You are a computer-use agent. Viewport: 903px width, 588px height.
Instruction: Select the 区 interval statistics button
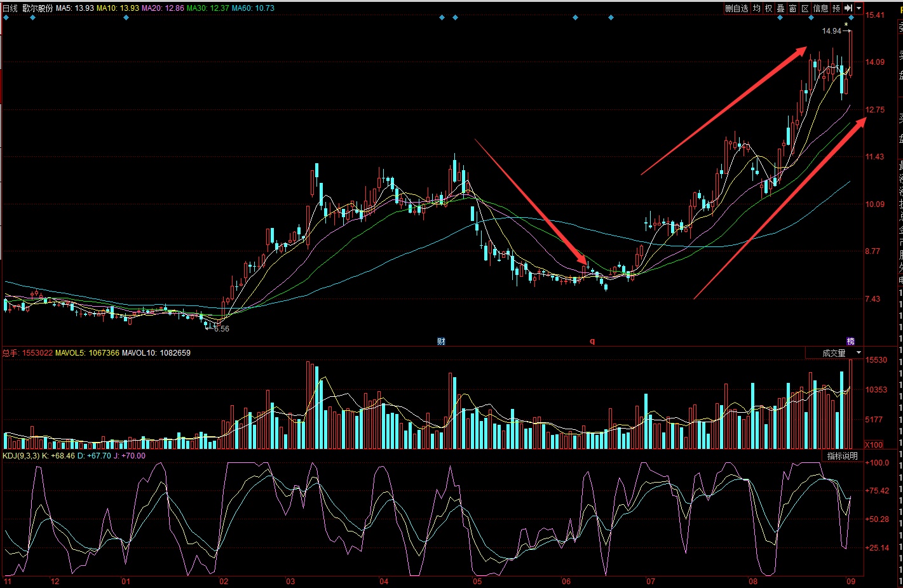coord(805,8)
